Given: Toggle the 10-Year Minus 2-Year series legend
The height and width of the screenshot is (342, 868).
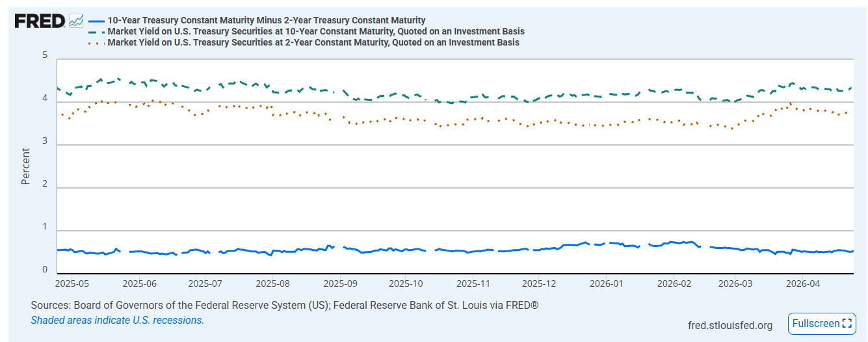Looking at the screenshot, I should tap(267, 21).
